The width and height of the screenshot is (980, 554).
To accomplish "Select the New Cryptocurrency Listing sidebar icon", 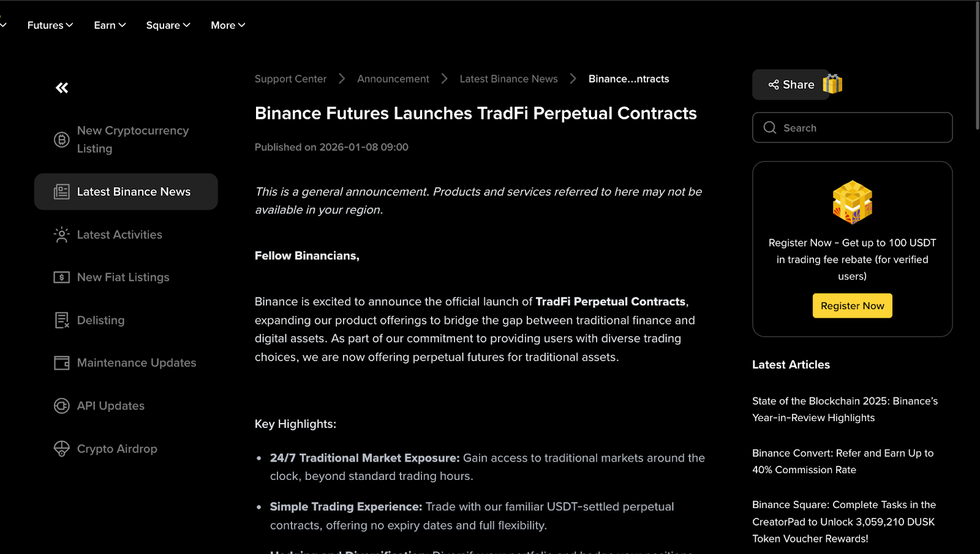I will pos(61,140).
